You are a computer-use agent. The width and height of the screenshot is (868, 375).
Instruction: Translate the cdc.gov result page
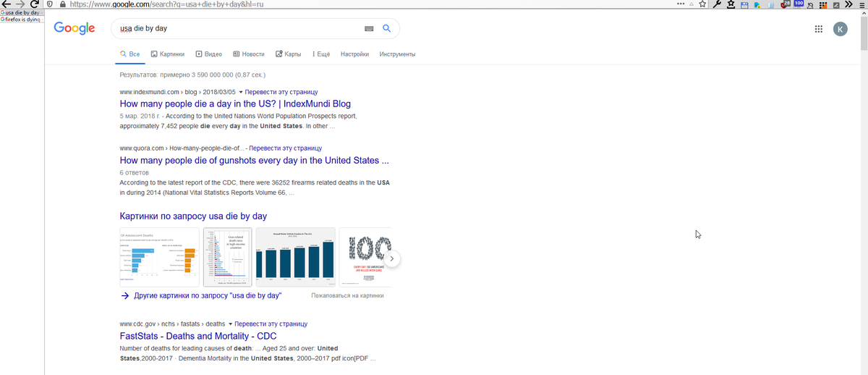point(271,324)
